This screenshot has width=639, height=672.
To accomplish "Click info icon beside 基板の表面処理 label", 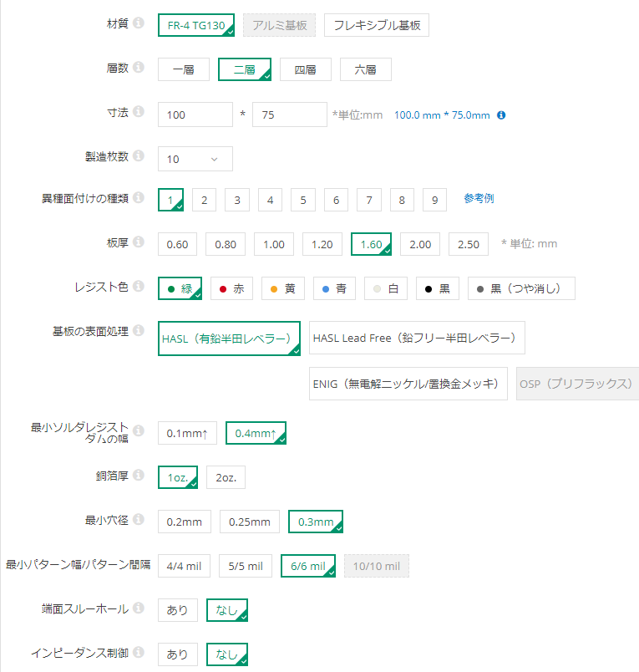I will click(139, 330).
